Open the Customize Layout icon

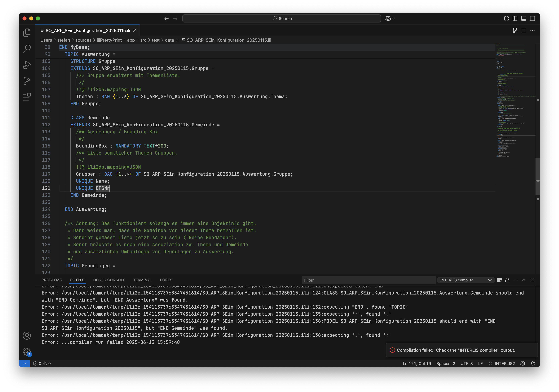[506, 18]
